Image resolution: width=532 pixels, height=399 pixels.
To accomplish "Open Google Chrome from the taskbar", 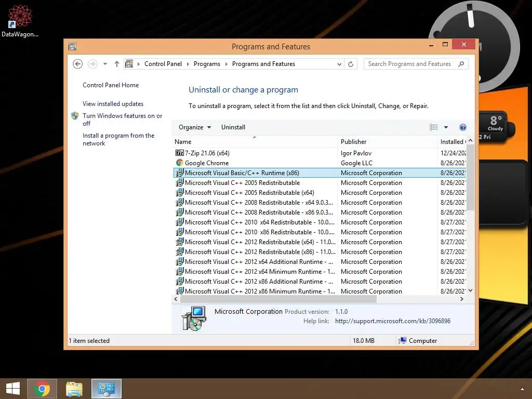I will click(x=42, y=389).
